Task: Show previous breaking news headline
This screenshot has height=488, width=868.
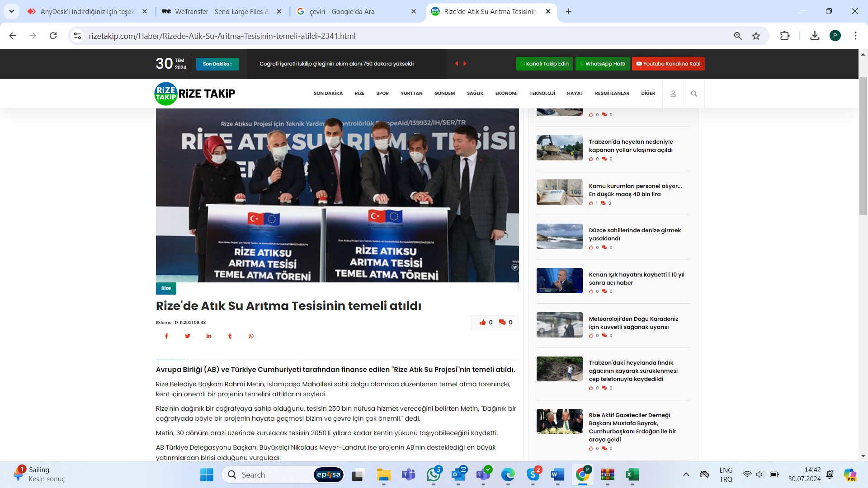Action: [456, 64]
